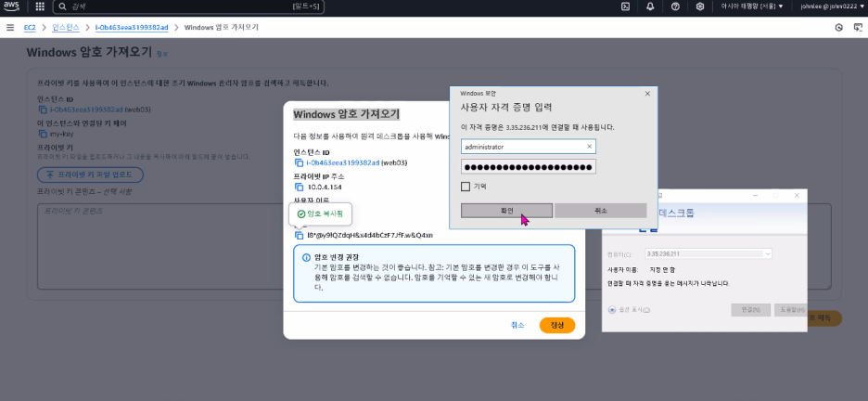Select the 10.0.4.154 IP text
The image size is (868, 401).
pyautogui.click(x=326, y=187)
